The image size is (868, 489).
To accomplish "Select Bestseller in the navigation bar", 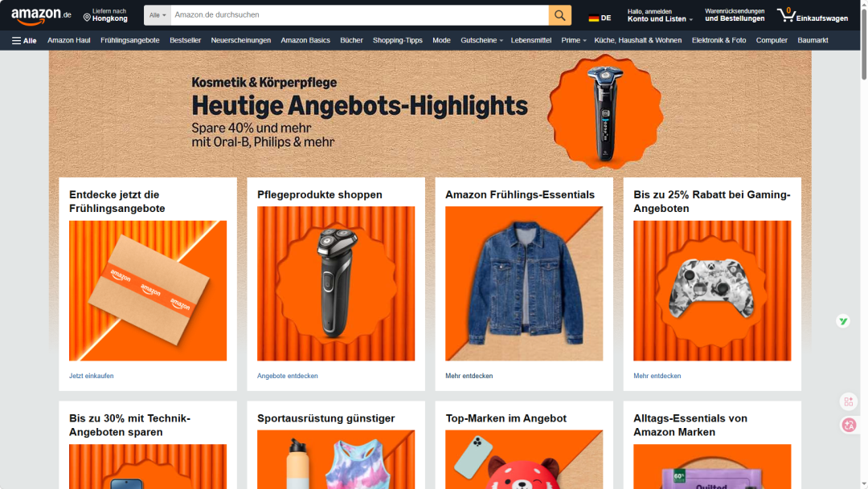I will [x=185, y=40].
